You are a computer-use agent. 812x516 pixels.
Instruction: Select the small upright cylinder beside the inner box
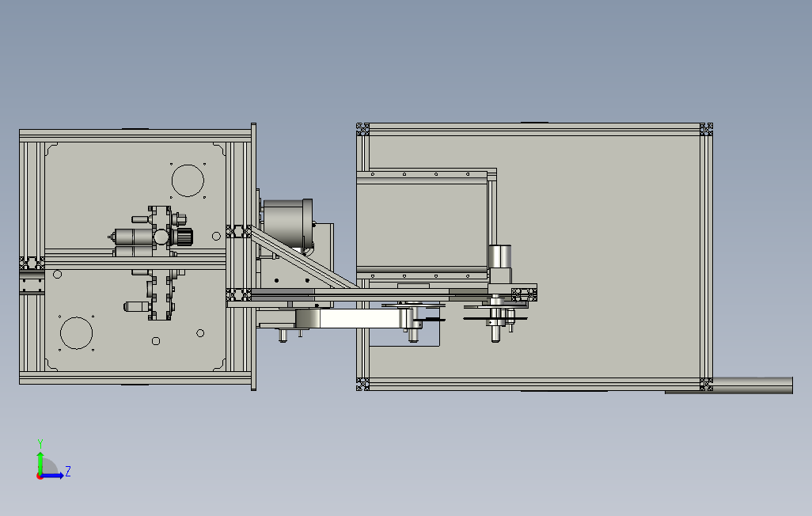(x=499, y=256)
